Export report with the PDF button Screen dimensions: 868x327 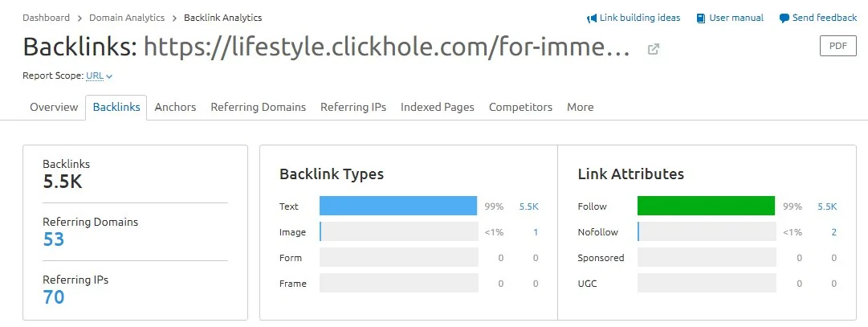point(837,46)
